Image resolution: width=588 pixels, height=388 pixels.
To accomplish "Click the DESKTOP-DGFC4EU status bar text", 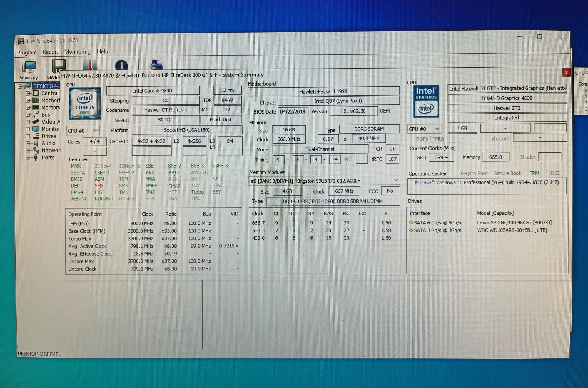I will [x=40, y=354].
